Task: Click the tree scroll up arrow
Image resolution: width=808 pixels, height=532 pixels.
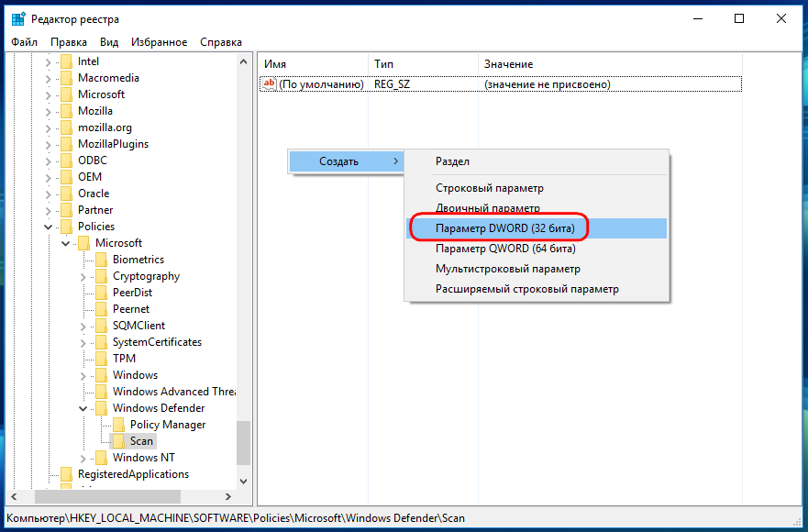Action: pos(244,61)
